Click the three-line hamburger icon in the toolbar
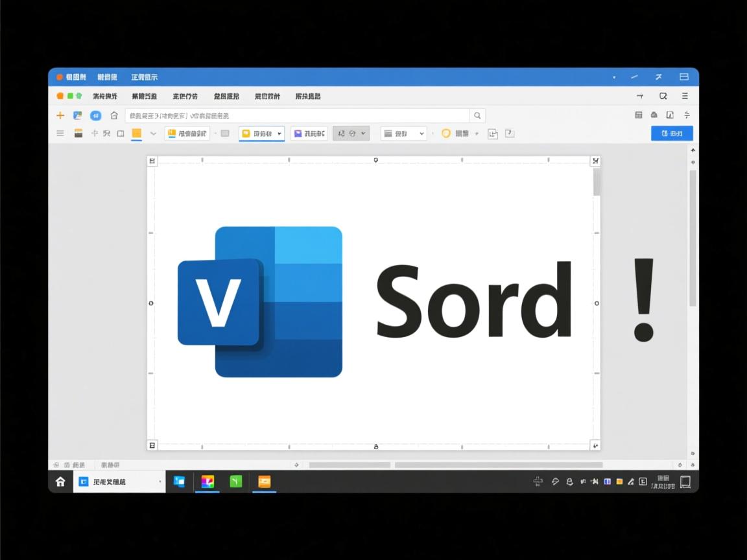 point(60,134)
